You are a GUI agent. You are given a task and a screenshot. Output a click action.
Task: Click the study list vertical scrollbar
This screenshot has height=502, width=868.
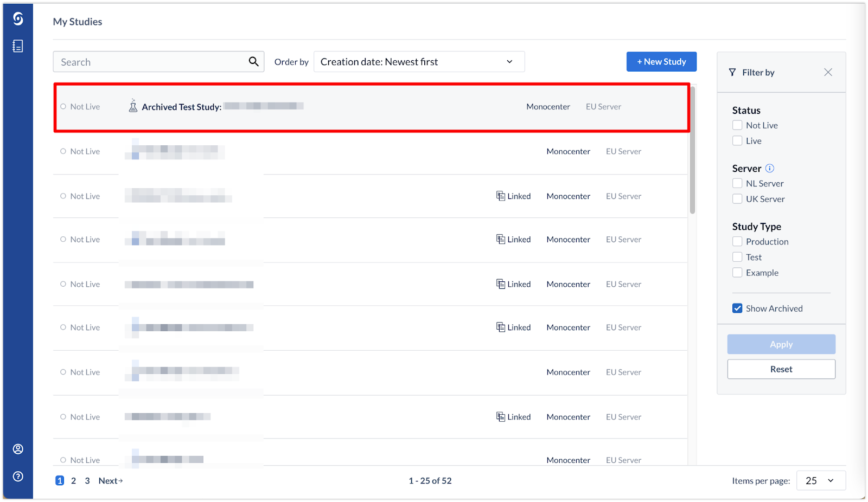coord(692,150)
